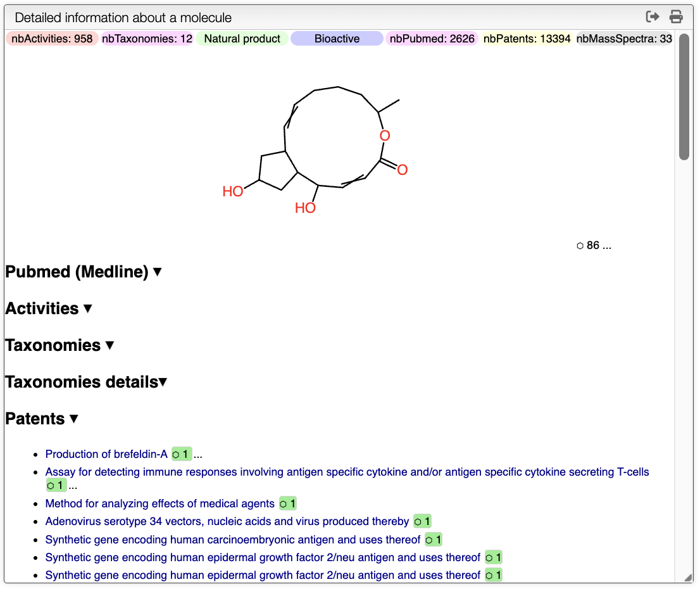
Task: Open Adenovirus serotype 34 vectors patent link
Action: [x=227, y=521]
